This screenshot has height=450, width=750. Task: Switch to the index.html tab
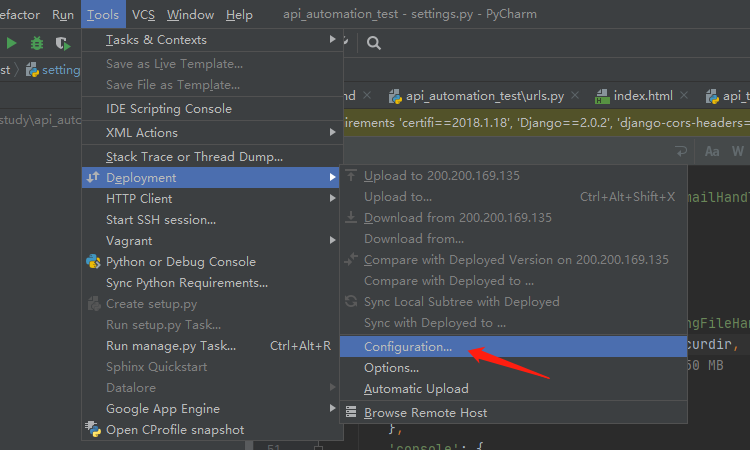(642, 97)
